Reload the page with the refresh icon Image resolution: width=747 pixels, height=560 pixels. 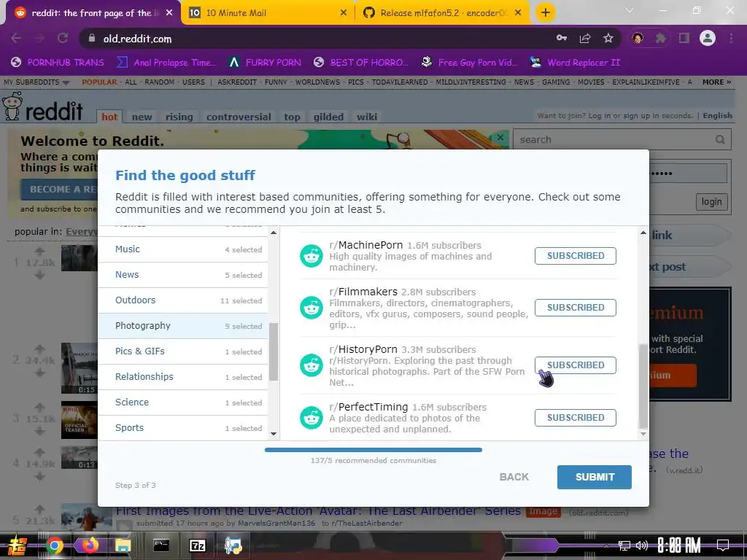pos(63,39)
